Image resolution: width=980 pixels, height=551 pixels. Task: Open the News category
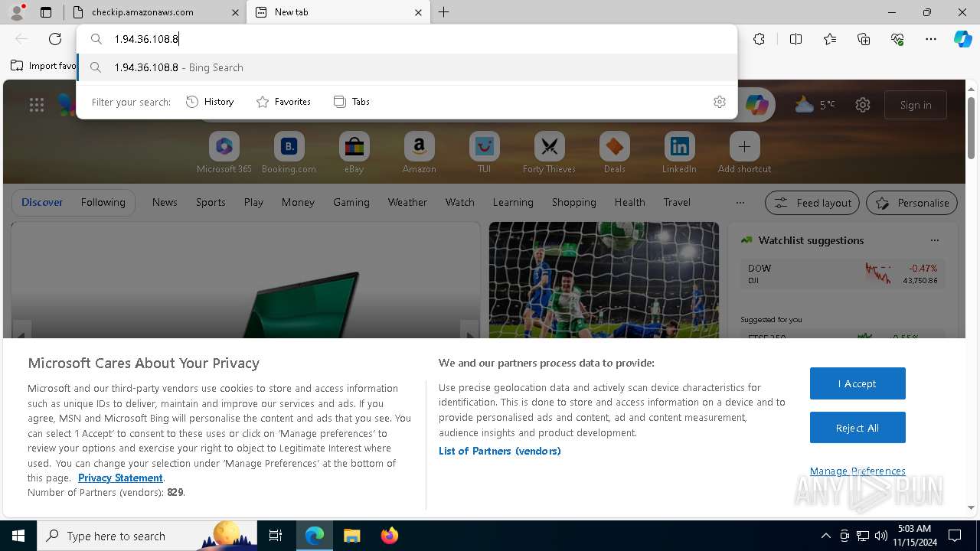[x=165, y=202]
